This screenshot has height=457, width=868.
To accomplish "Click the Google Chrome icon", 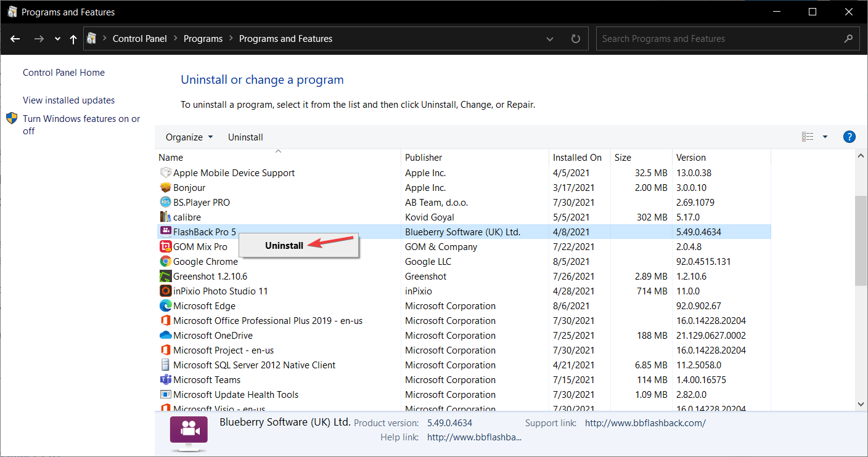I will (x=165, y=262).
